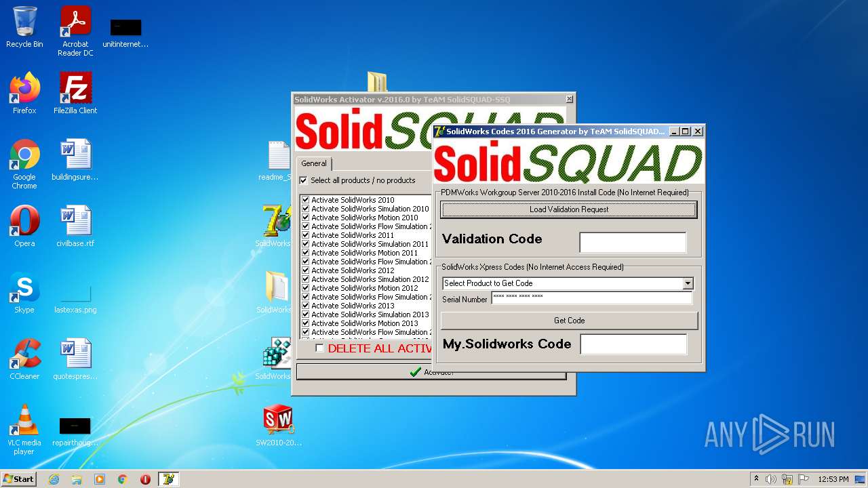Launch Google Chrome desktop shortcut
The height and width of the screenshot is (488, 868).
point(24,164)
